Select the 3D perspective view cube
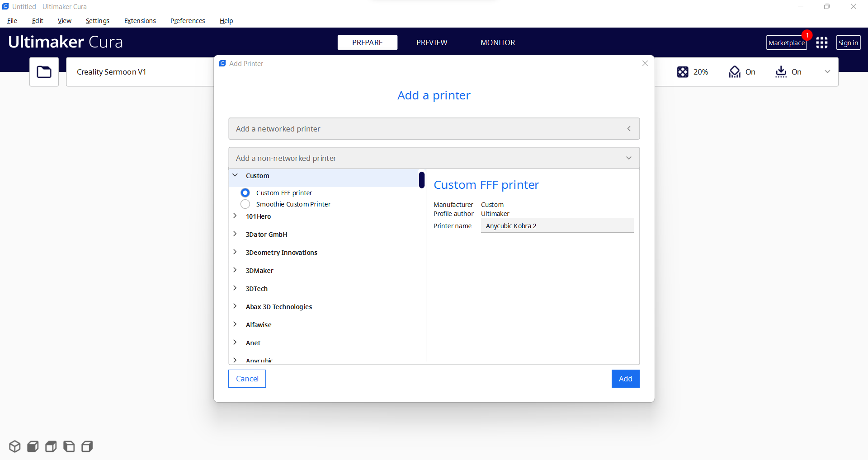 15,446
